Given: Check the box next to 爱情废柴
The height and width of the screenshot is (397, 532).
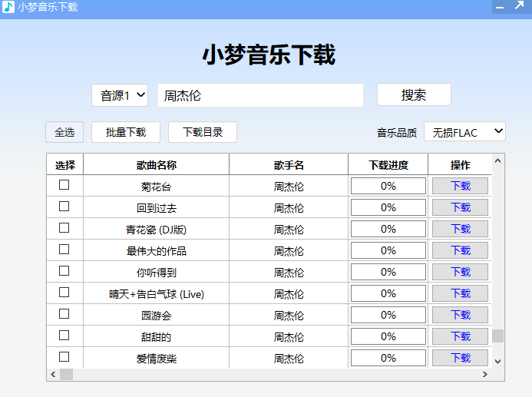Looking at the screenshot, I should coord(64,356).
